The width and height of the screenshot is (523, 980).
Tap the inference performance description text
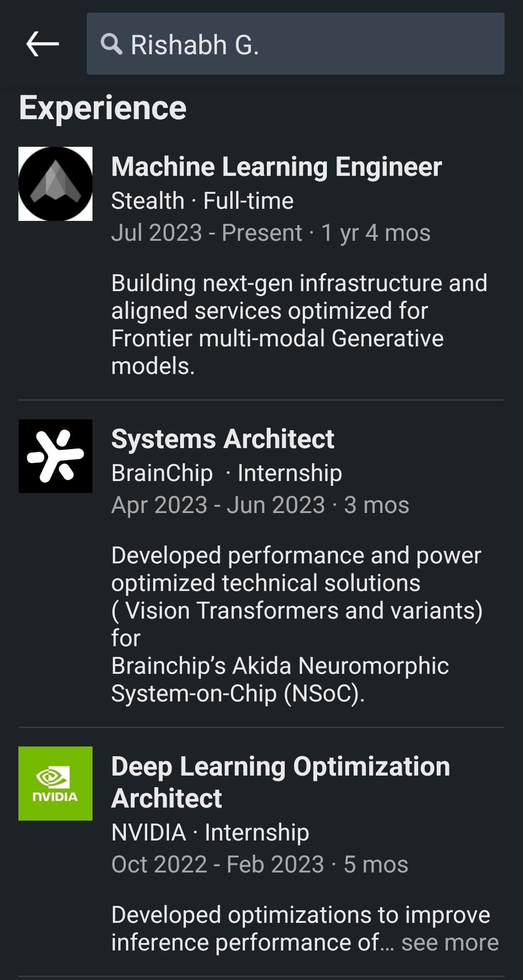tap(301, 929)
